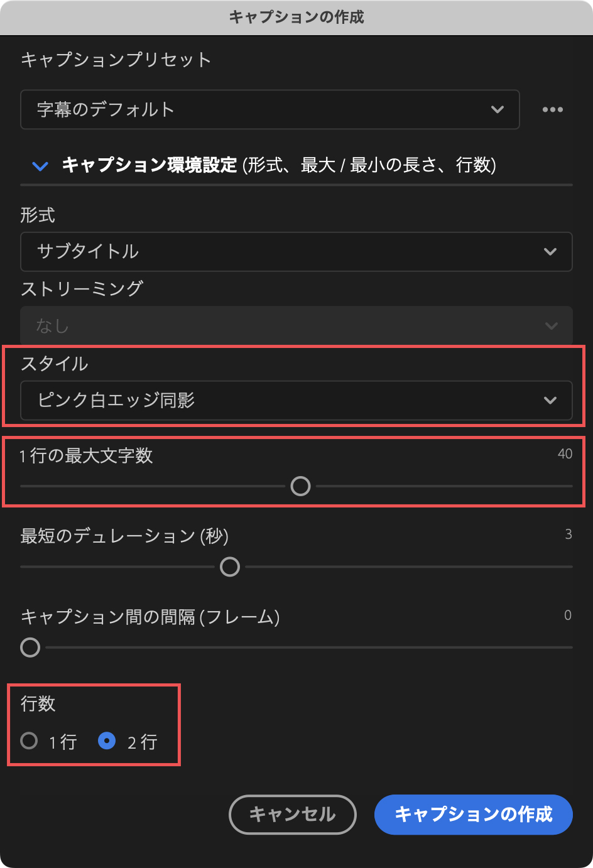Viewport: 593px width, 868px height.
Task: Select the 1行 radio button
Action: (28, 741)
